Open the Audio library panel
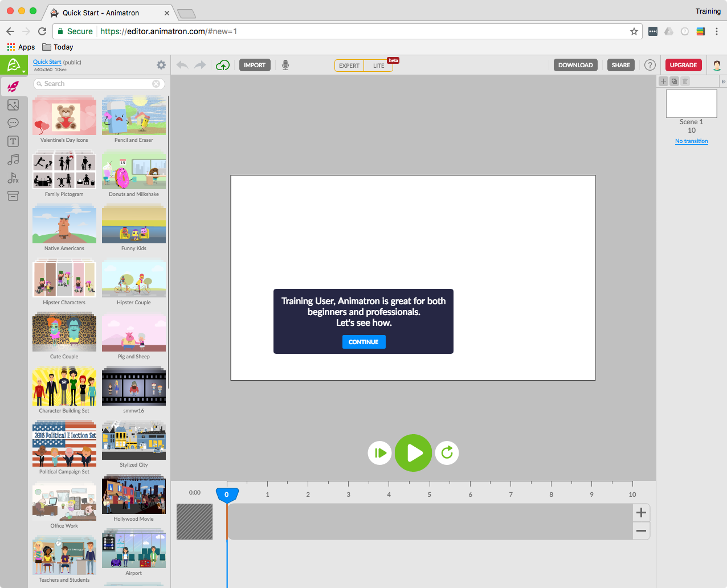This screenshot has height=588, width=727. [x=13, y=160]
